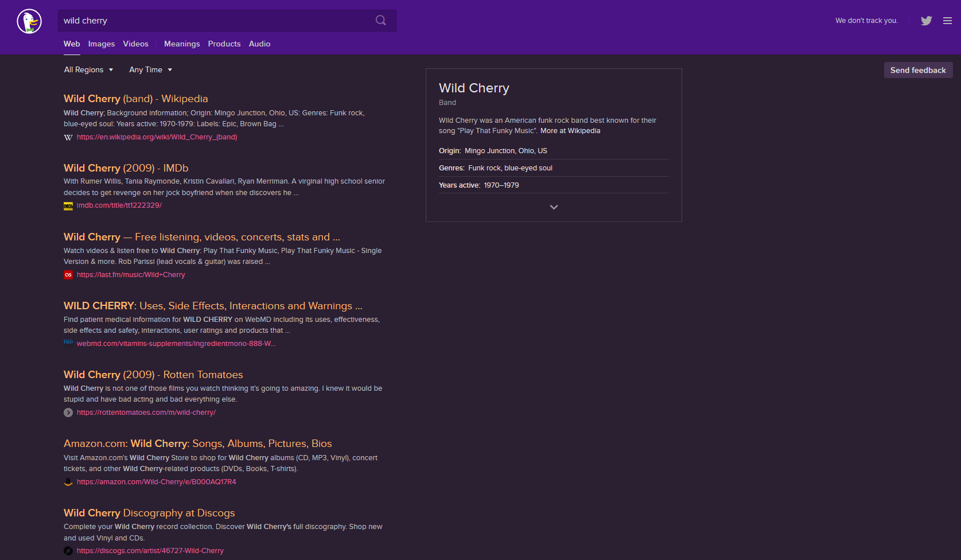Select the Web tab
This screenshot has height=560, width=961.
72,44
